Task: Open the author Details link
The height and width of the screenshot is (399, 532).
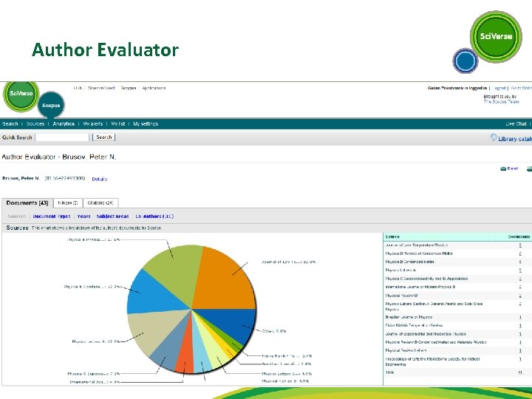Action: point(100,179)
